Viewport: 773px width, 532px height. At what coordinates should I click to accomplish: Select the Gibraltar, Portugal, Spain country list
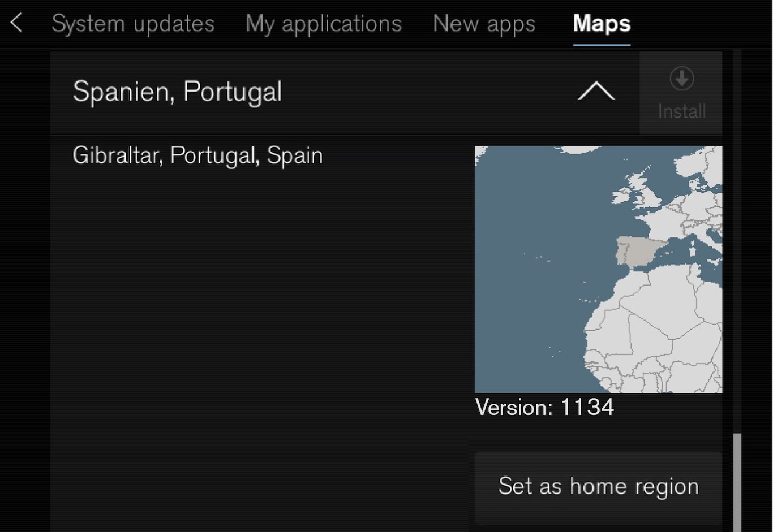pos(197,155)
